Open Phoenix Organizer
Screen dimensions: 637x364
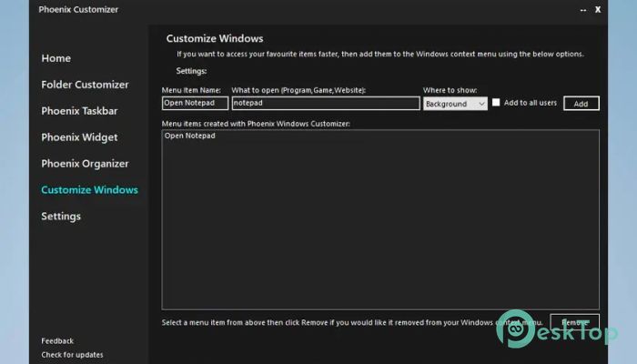click(x=85, y=164)
